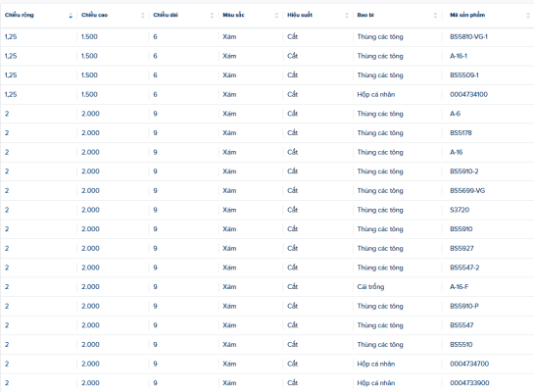Select the Chiều rộng column header
This screenshot has height=392, width=534.
[x=20, y=15]
